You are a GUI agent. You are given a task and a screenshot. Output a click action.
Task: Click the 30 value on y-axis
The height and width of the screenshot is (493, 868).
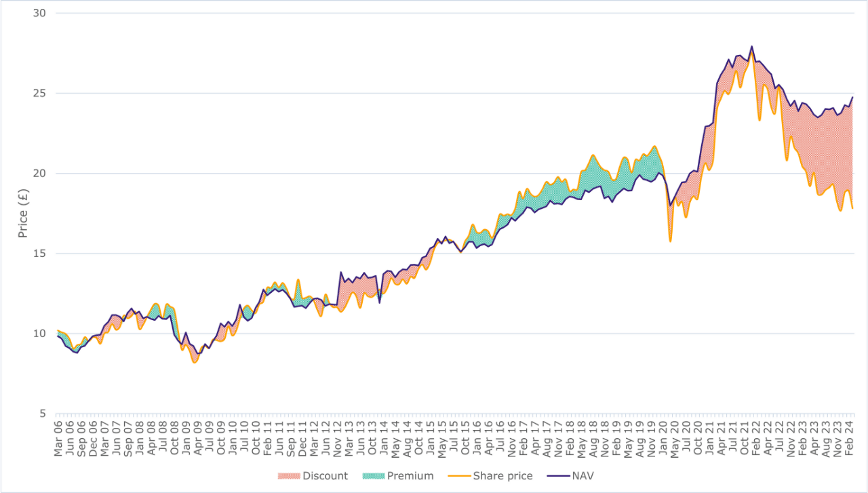click(x=39, y=14)
